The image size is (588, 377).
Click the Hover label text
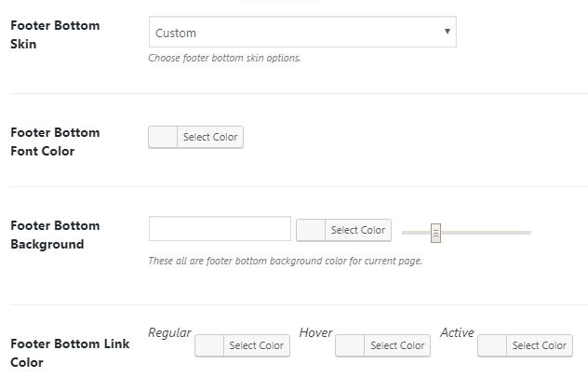315,332
